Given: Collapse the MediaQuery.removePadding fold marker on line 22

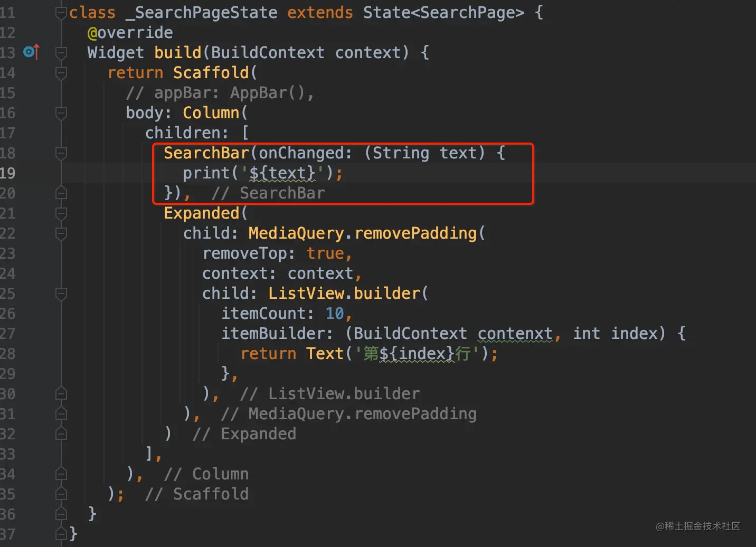Looking at the screenshot, I should (61, 233).
